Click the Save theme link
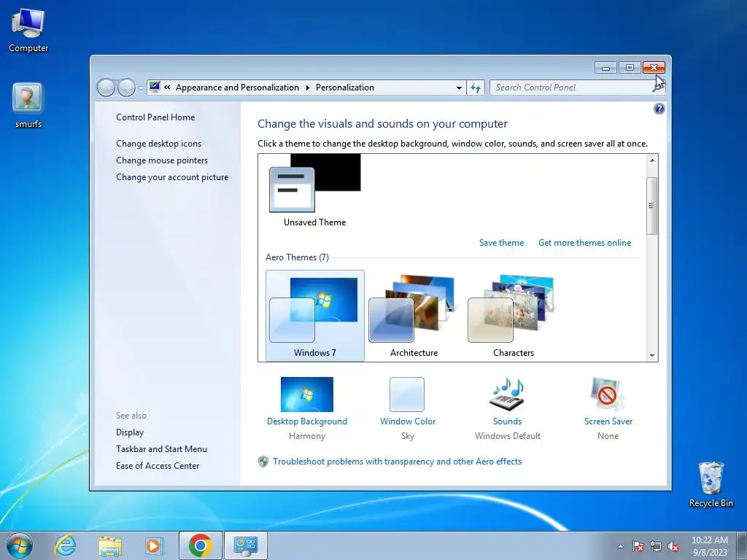Screen dimensions: 747x560 tap(501, 242)
